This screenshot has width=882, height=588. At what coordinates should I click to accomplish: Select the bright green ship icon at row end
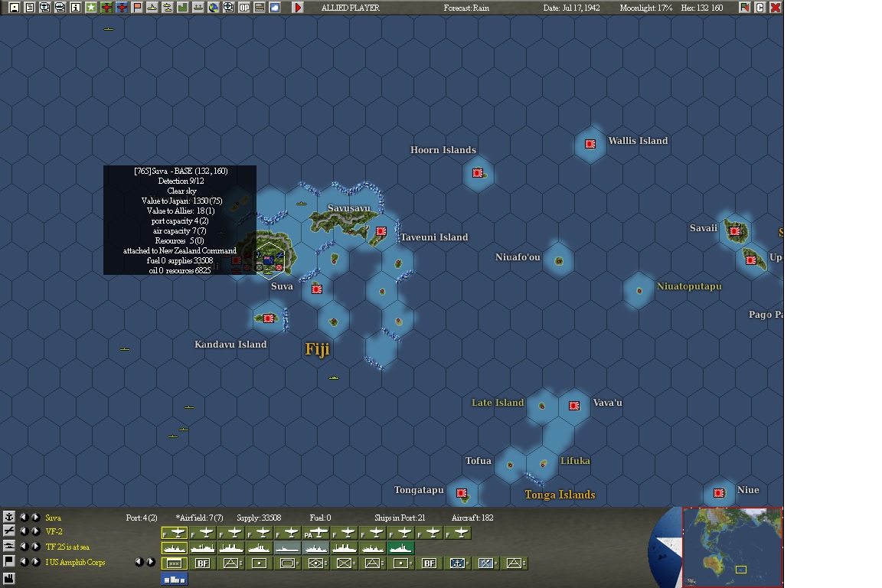400,547
